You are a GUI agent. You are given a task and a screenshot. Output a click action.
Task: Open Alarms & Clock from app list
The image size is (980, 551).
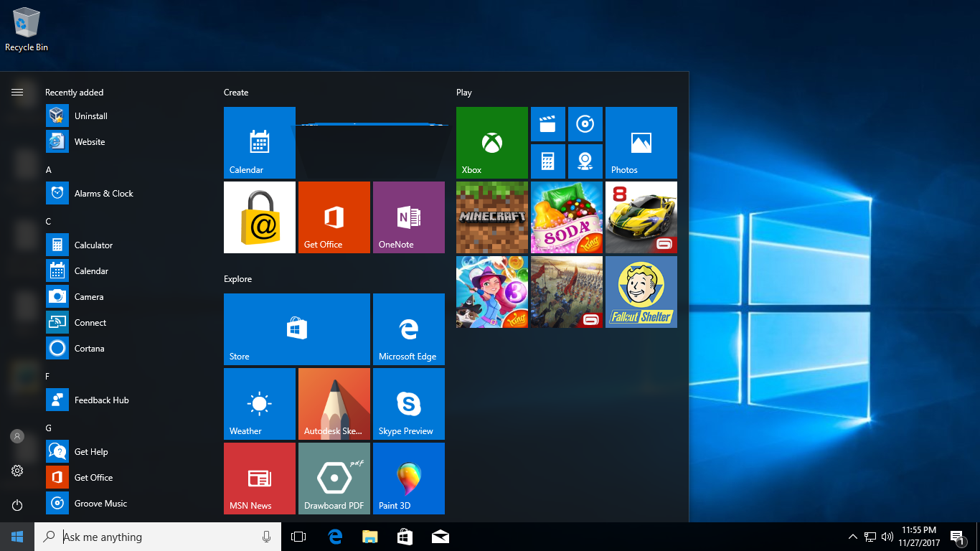point(128,194)
